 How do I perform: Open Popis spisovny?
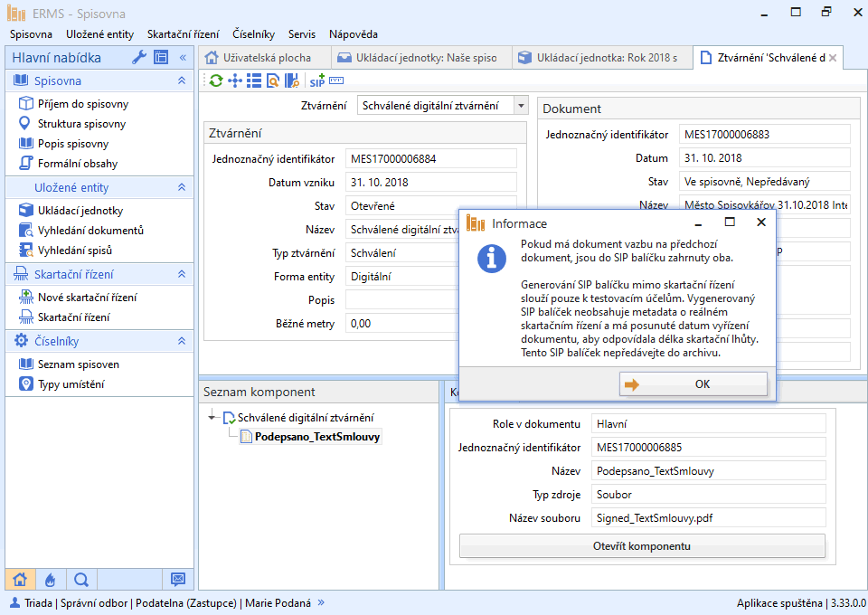[73, 144]
